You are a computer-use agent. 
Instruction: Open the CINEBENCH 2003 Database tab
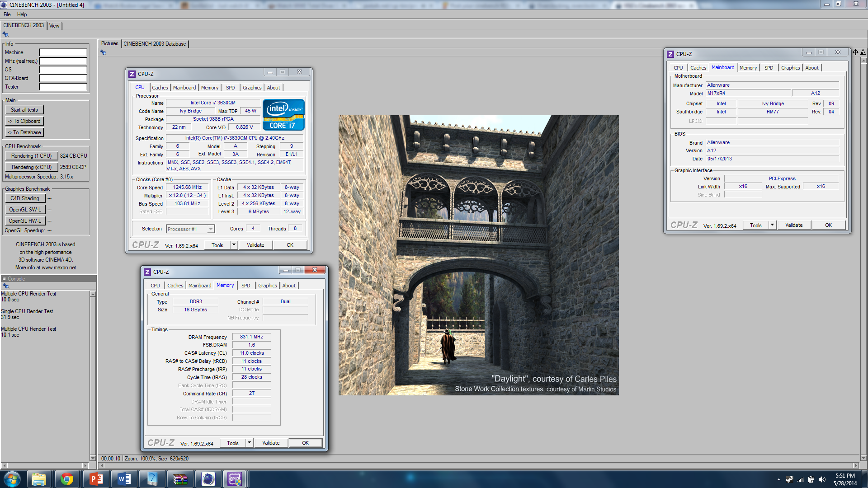155,44
